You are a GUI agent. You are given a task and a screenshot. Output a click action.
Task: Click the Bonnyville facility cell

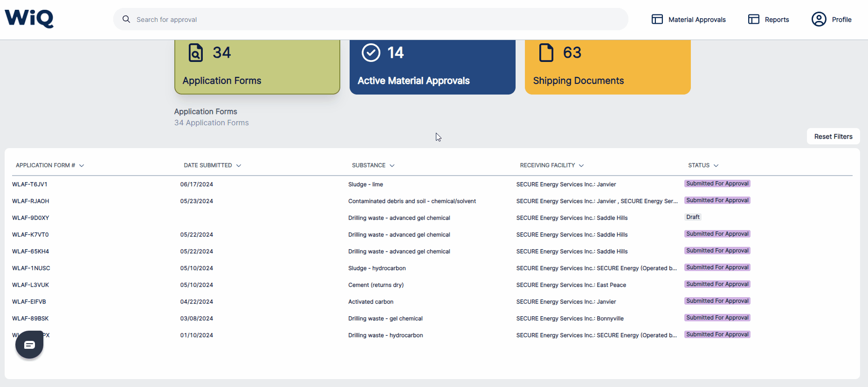[x=570, y=319]
